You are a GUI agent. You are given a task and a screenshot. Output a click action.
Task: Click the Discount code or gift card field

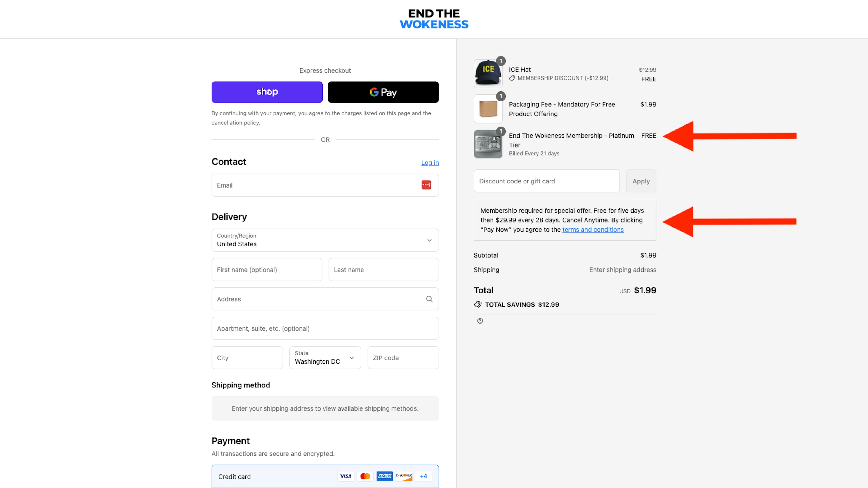(x=546, y=181)
